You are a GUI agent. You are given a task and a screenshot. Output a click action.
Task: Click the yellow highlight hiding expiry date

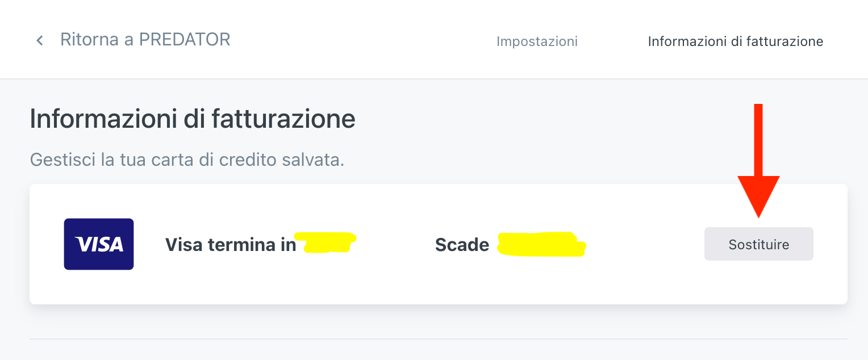541,244
